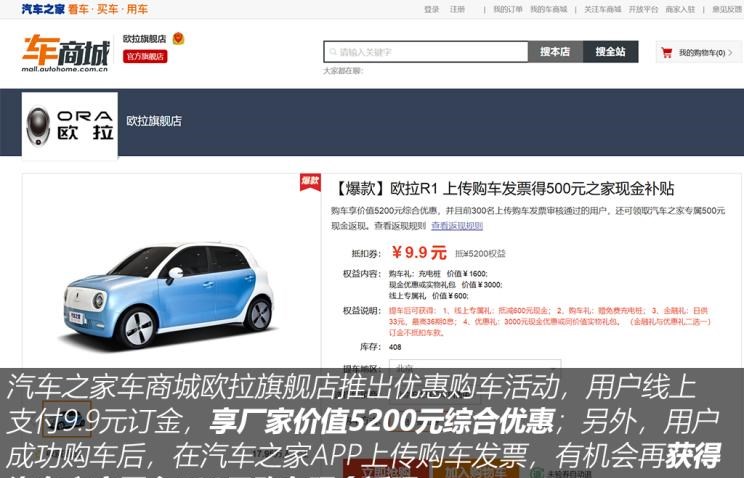This screenshot has width=744, height=478.
Task: Click 关注车商城 link
Action: (x=602, y=9)
